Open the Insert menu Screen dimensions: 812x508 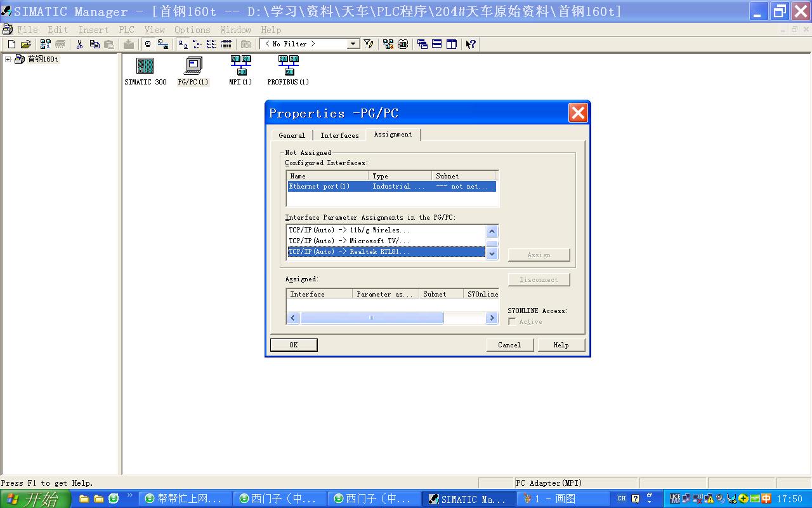93,30
